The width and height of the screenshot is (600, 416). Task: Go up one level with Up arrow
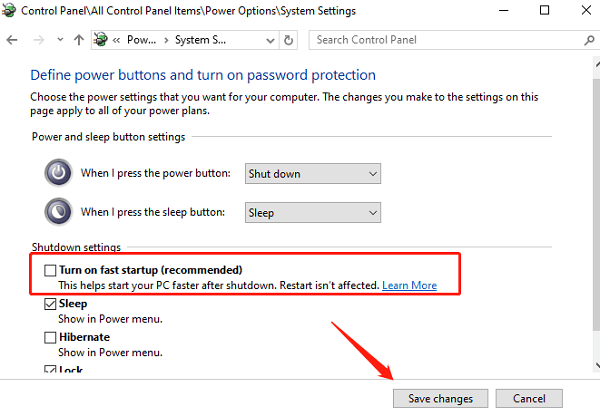point(79,40)
